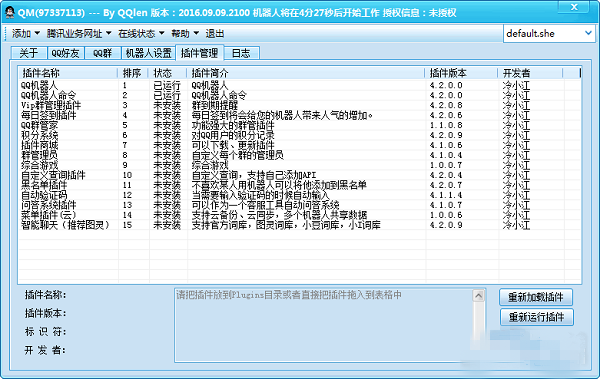
Task: Select the 综合游戏 plugin name
Action: tap(39, 165)
